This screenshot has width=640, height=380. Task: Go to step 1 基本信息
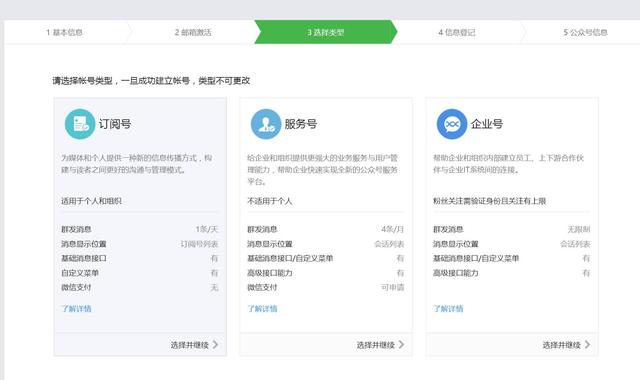point(64,32)
